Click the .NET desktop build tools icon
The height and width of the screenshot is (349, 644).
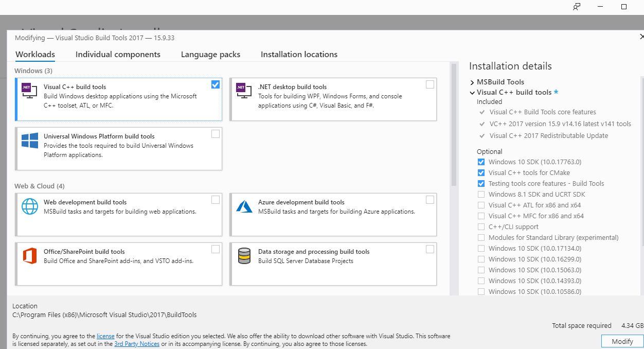point(244,91)
